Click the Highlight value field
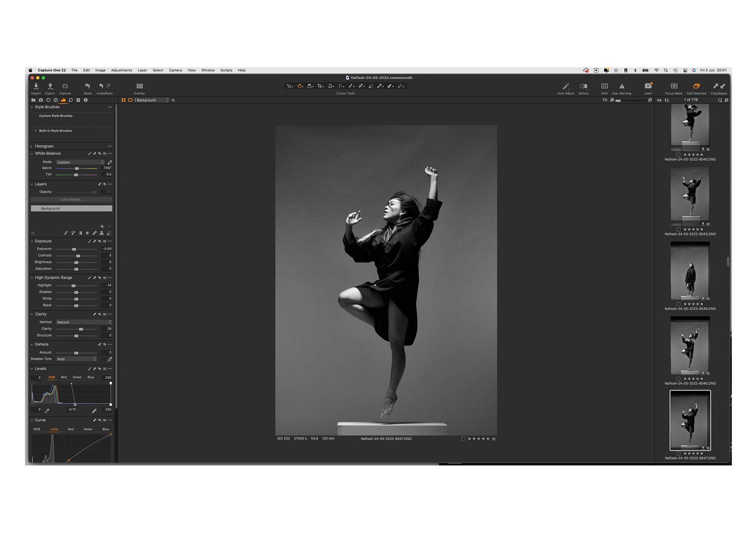The image size is (756, 534). tap(107, 285)
